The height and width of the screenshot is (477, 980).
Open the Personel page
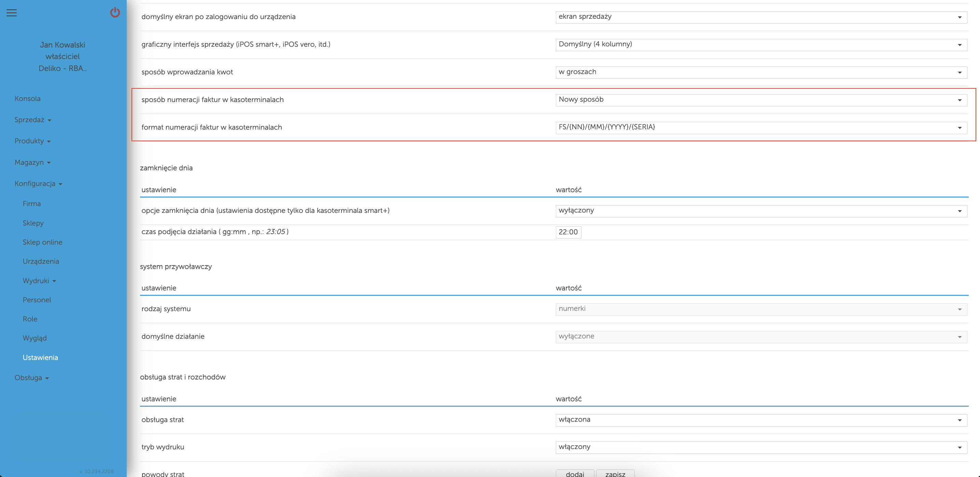(37, 300)
